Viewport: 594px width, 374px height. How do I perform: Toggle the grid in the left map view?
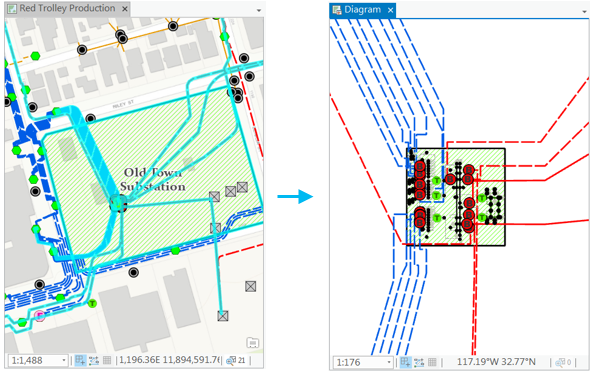107,360
